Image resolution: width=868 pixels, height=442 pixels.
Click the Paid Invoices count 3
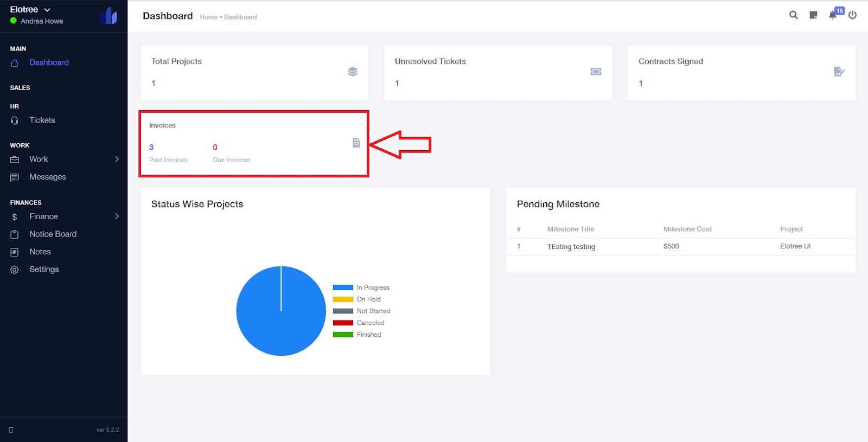(x=151, y=147)
